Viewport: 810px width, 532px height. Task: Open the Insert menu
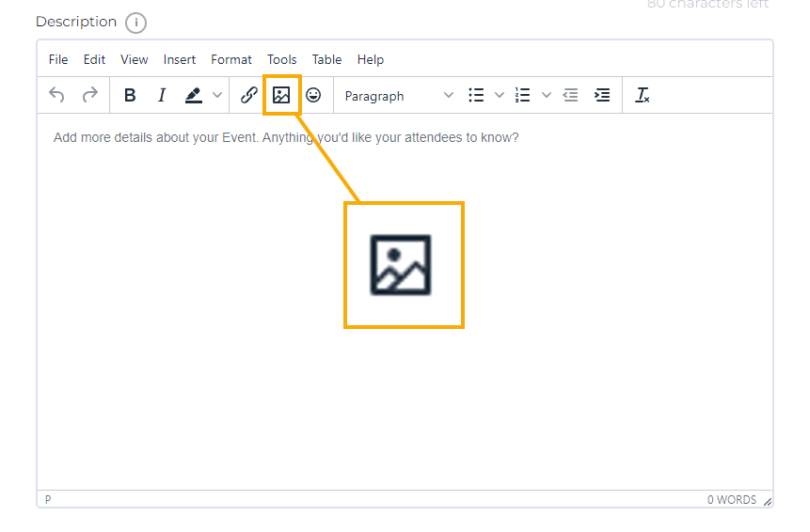[x=180, y=59]
